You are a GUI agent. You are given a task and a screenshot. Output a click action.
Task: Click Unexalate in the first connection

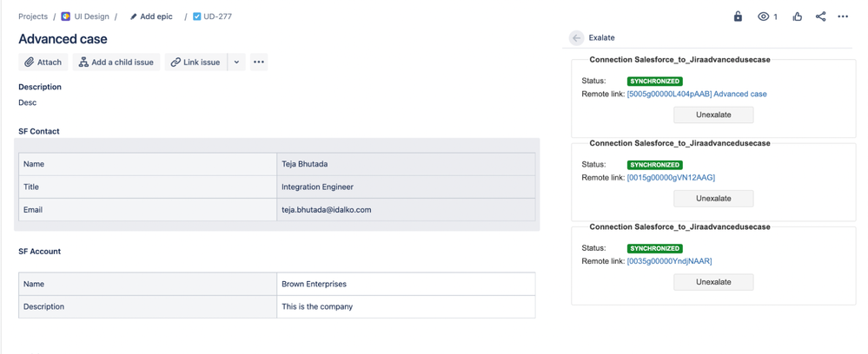click(713, 115)
